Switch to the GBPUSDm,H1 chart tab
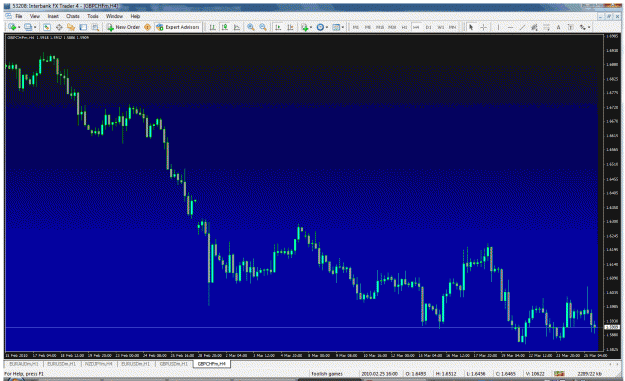625x381 pixels. click(x=173, y=364)
